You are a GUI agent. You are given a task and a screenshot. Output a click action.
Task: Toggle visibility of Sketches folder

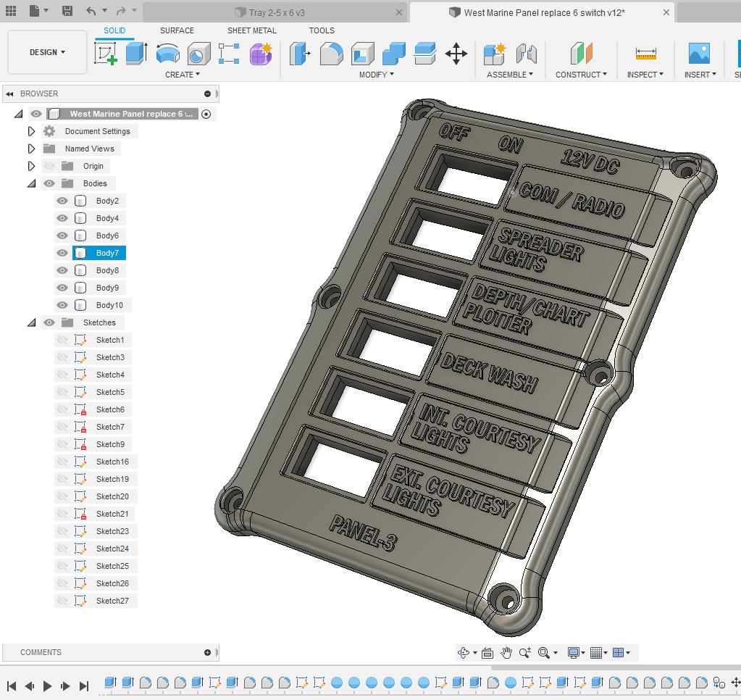49,322
